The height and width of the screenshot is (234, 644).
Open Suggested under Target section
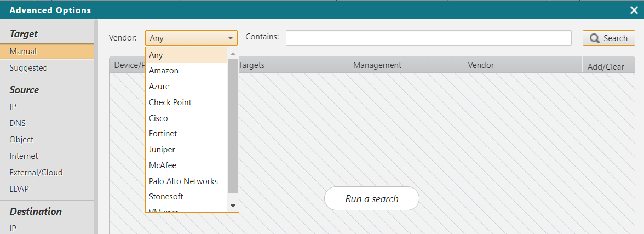coord(28,68)
